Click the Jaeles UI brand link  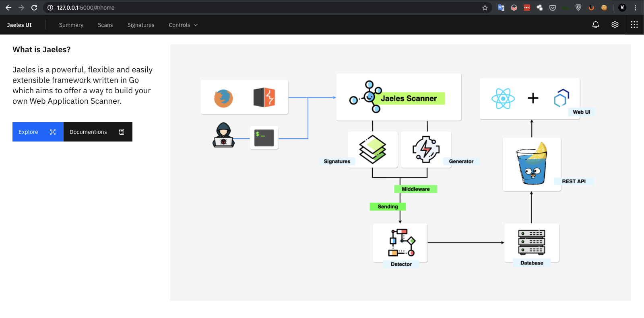coord(19,25)
